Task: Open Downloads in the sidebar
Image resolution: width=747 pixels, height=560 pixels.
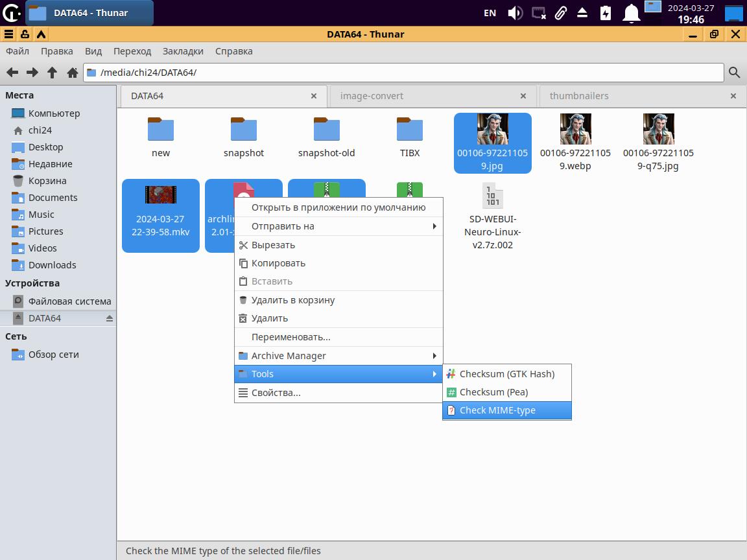Action: [58, 264]
